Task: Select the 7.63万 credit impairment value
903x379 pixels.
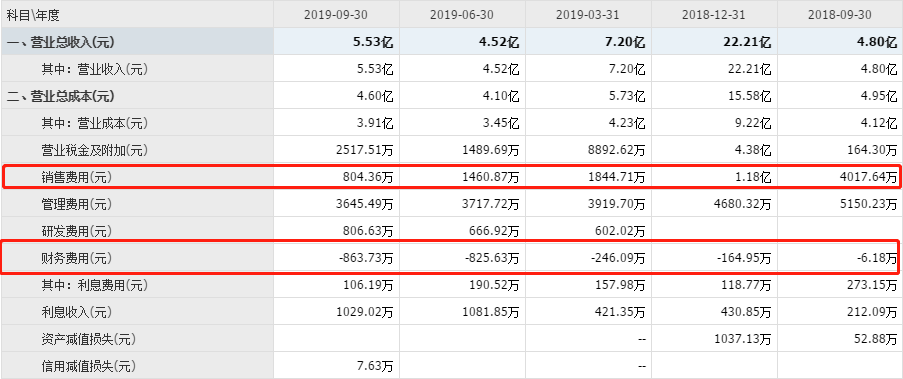Action: pos(375,366)
